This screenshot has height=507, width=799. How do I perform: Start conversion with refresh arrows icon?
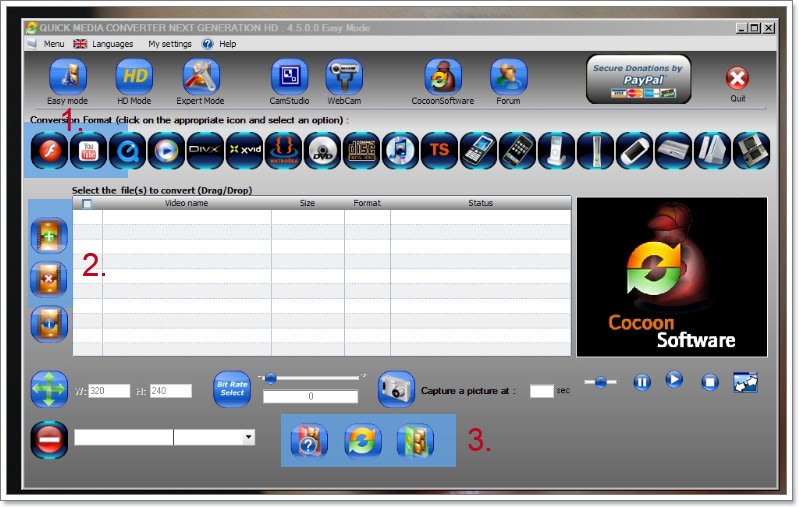point(363,441)
